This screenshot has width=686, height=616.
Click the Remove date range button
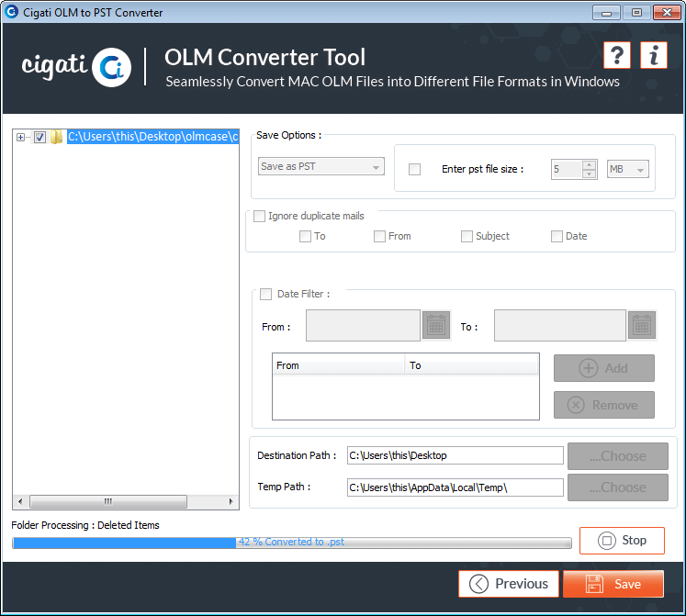tap(603, 405)
